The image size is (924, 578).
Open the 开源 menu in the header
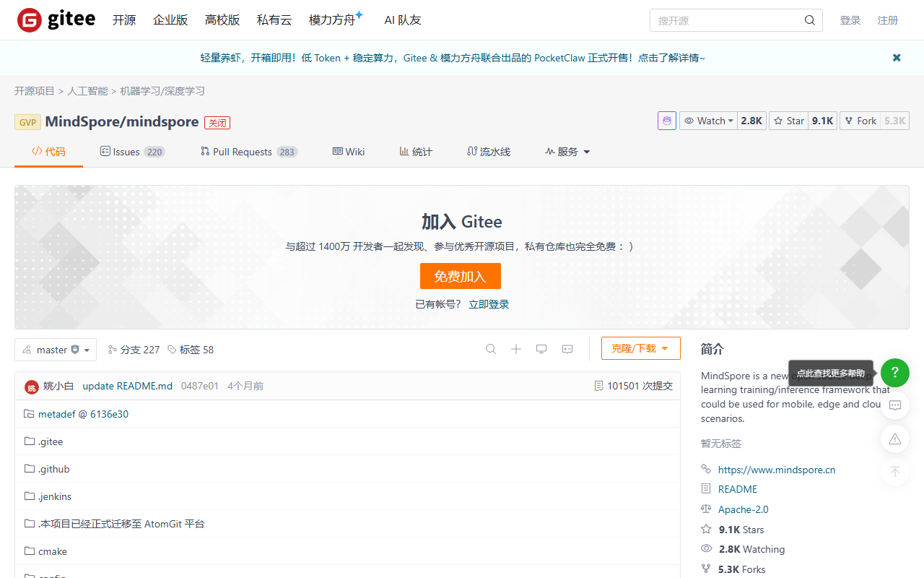(124, 20)
